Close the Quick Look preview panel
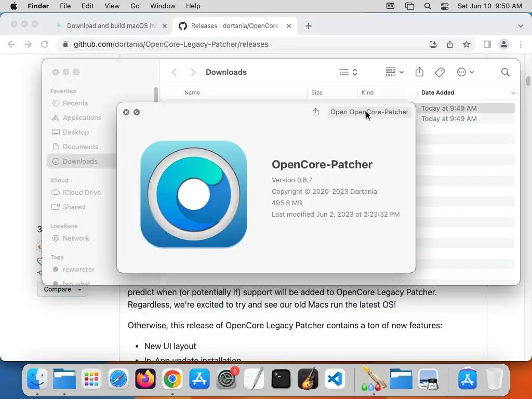The width and height of the screenshot is (532, 399). pos(126,112)
